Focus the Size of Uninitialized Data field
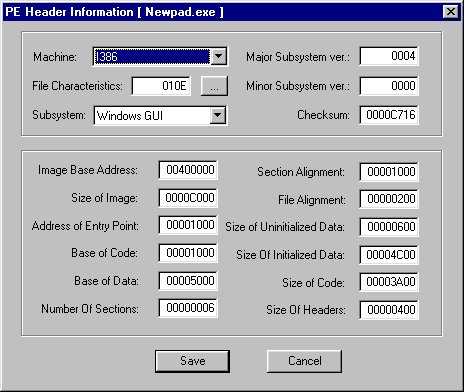 click(x=389, y=227)
